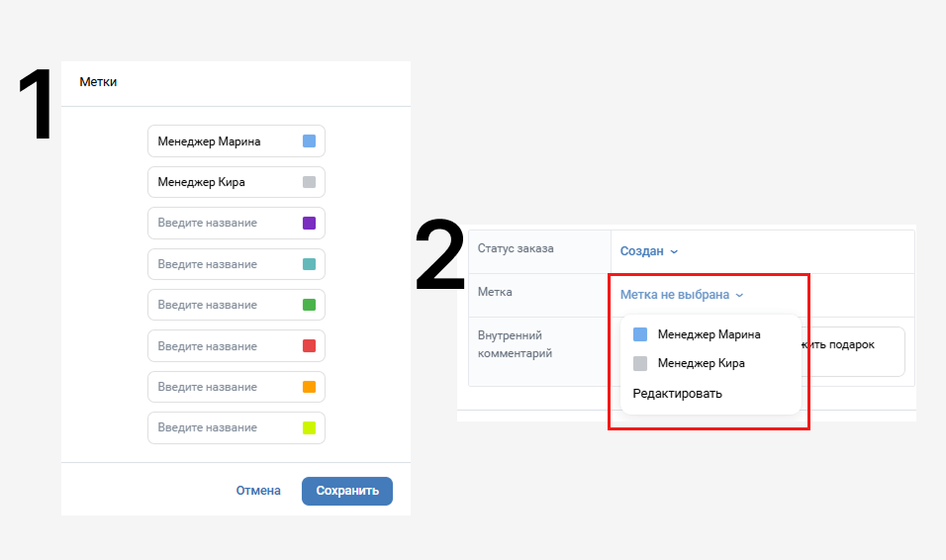Open the Создан order status dropdown
This screenshot has height=560, width=946.
click(x=649, y=251)
